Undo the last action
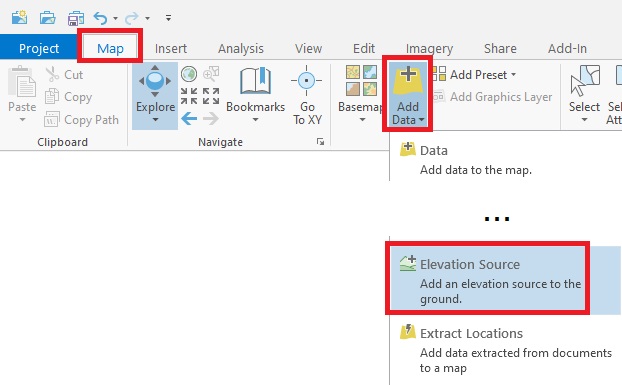 point(100,18)
